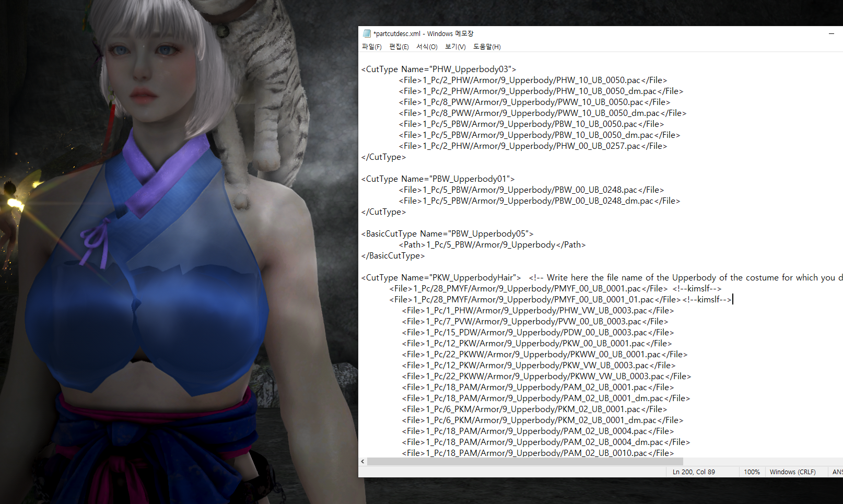
Task: Open the 보기(V) menu
Action: pos(455,47)
